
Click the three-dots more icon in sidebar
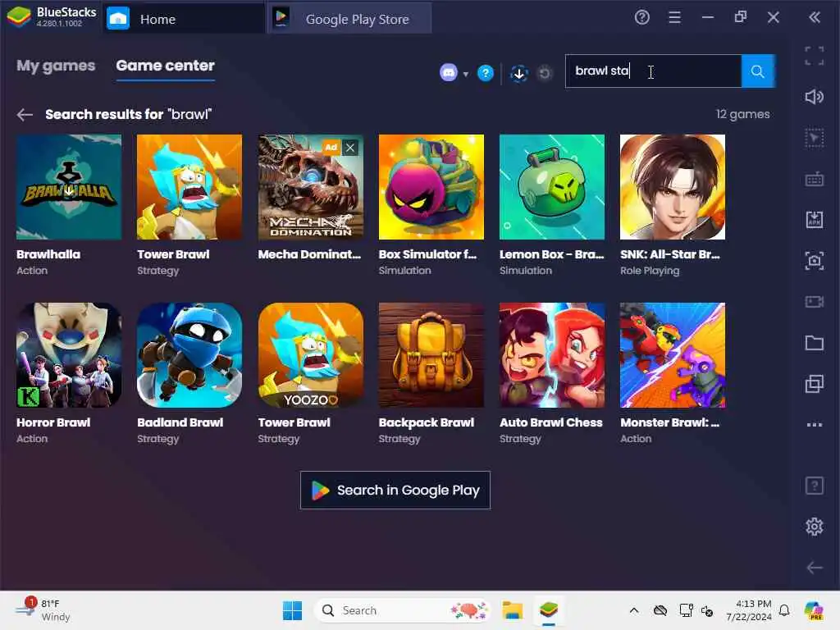[x=815, y=425]
